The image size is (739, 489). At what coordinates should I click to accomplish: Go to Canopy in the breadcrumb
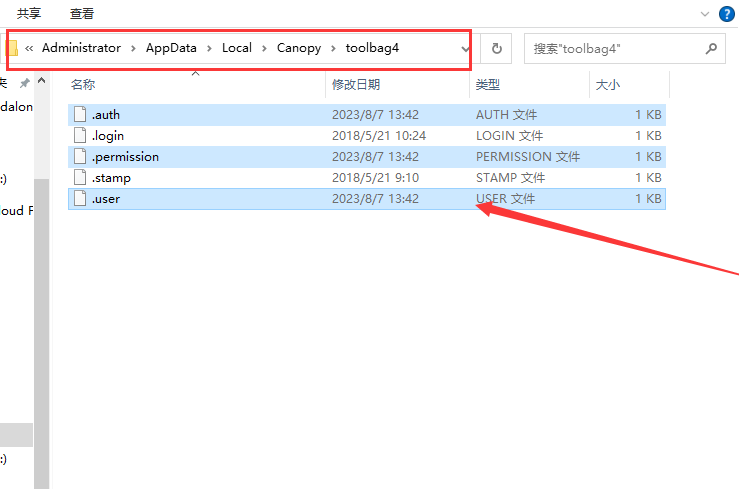(x=299, y=48)
